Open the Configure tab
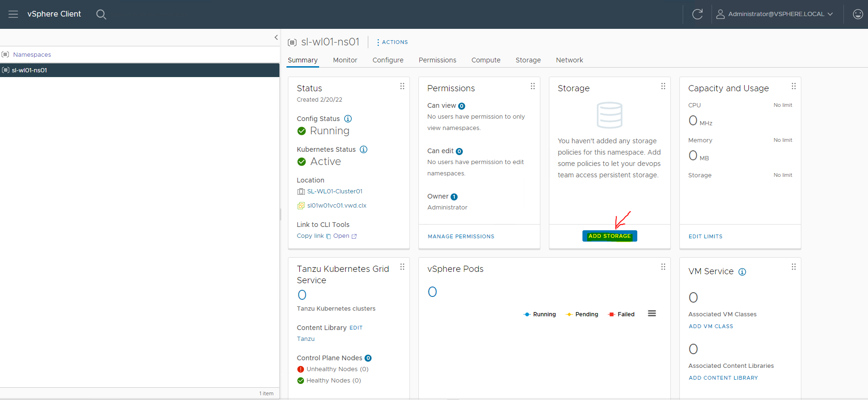This screenshot has height=400, width=868. 388,60
